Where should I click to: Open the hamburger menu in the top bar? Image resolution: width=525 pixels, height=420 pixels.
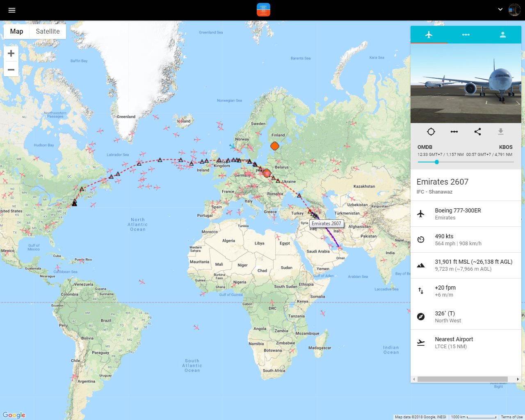pos(12,10)
